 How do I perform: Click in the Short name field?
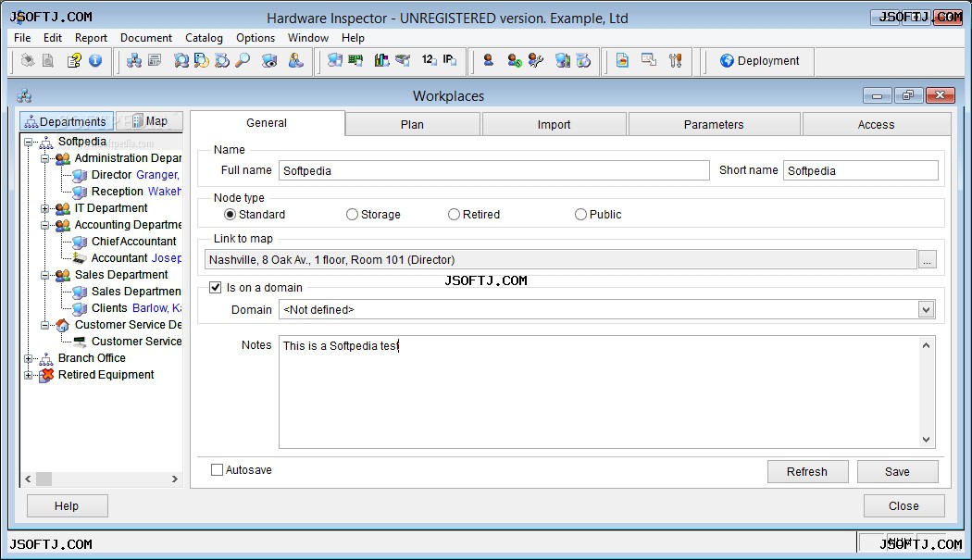(861, 170)
